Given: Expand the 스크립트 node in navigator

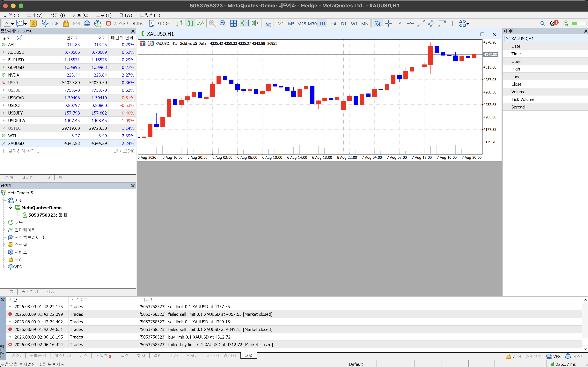Looking at the screenshot, I should 3,244.
